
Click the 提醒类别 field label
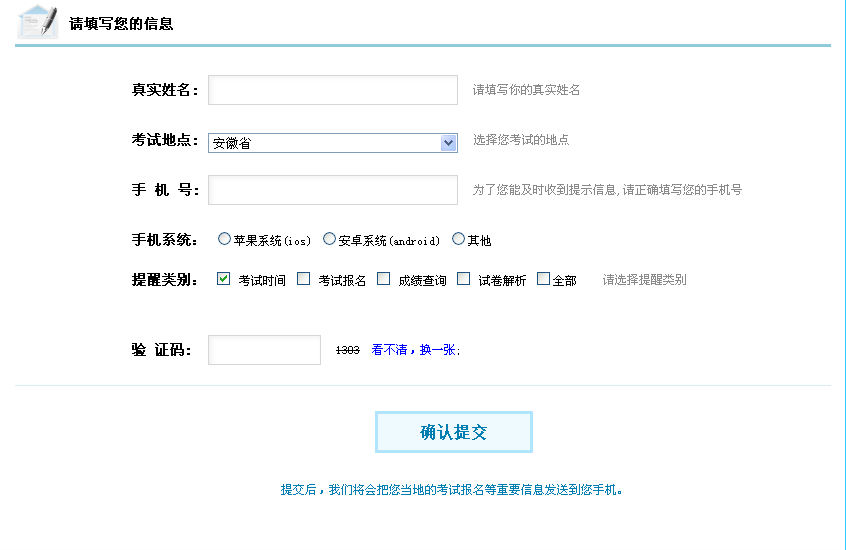click(x=165, y=280)
